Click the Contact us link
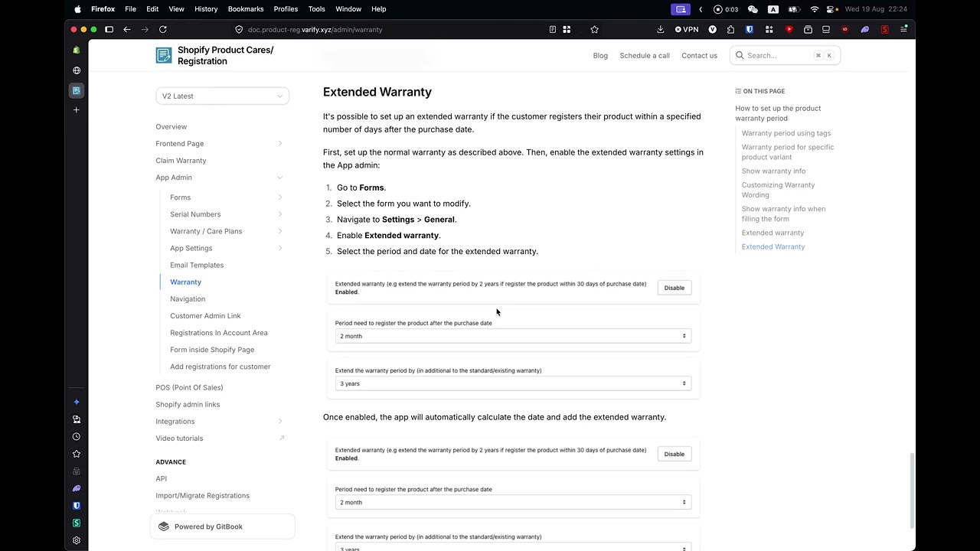This screenshot has width=980, height=551. [x=699, y=55]
